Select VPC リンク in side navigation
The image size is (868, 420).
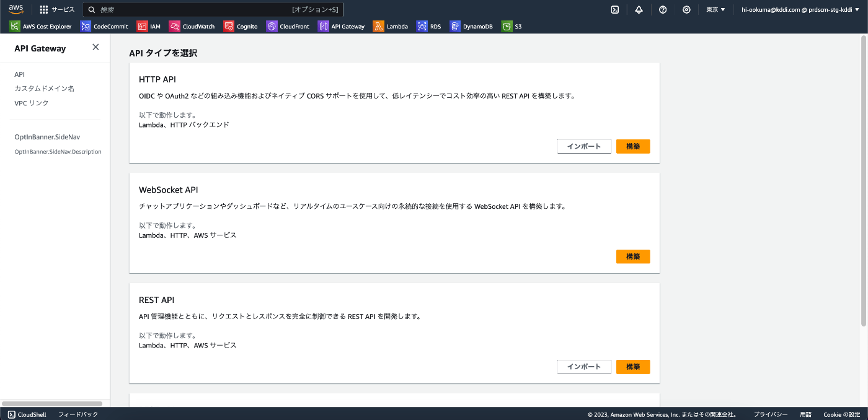(x=32, y=103)
